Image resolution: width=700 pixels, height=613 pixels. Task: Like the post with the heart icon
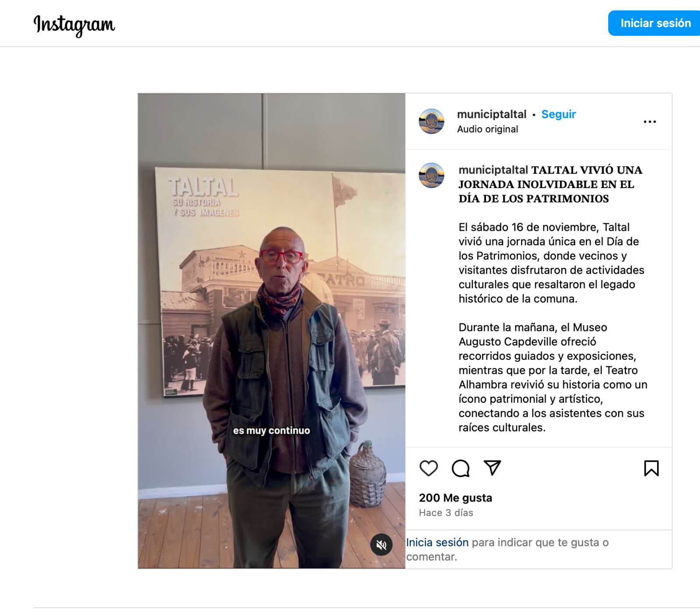[428, 468]
